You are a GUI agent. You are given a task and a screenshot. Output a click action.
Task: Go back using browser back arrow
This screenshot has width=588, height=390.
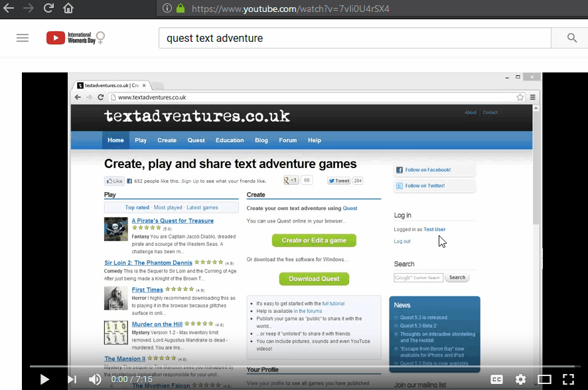pos(8,8)
